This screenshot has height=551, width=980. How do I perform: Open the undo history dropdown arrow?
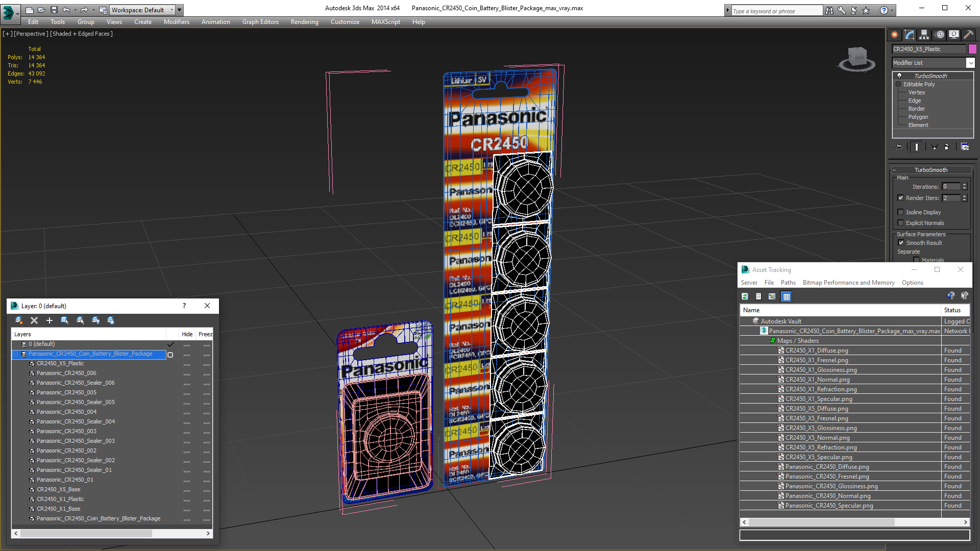tap(75, 10)
